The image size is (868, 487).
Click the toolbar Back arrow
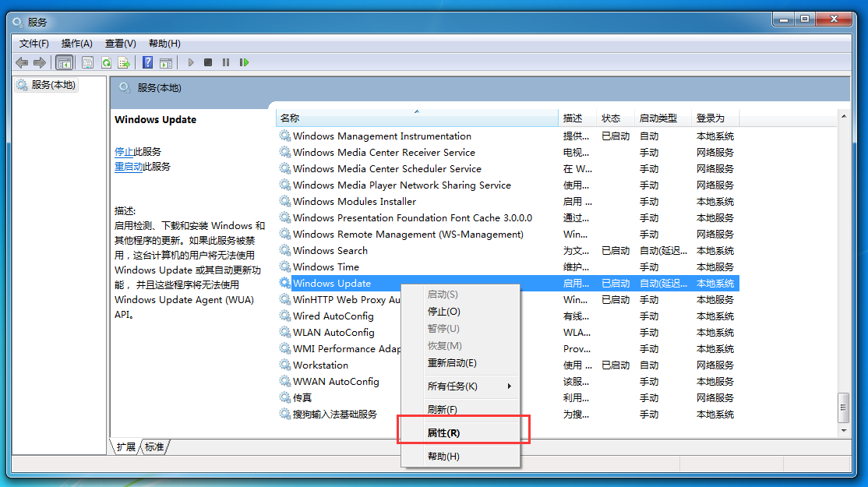point(22,62)
